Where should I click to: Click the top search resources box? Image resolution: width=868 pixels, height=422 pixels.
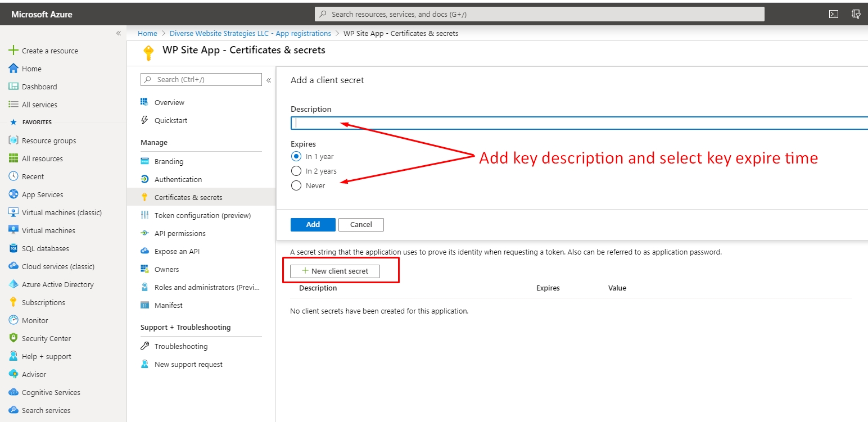click(539, 14)
